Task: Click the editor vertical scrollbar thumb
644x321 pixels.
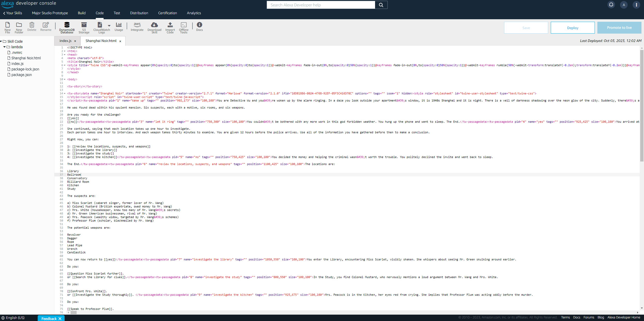Action: tap(642, 106)
